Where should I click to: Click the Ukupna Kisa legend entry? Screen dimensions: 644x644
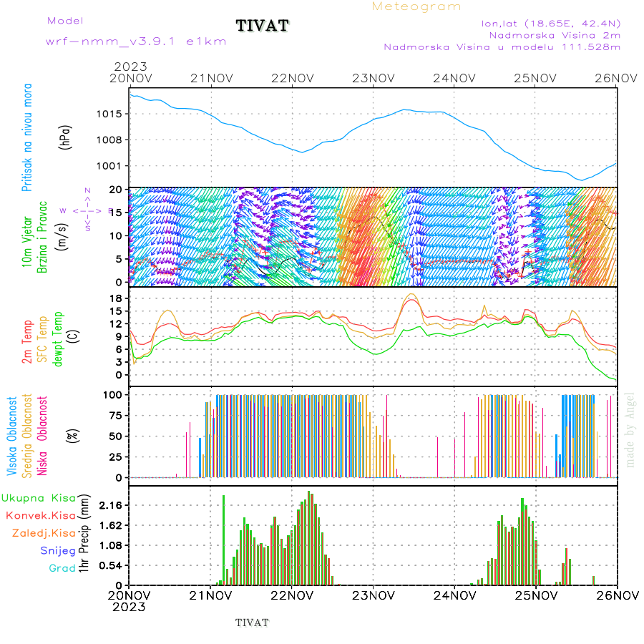[x=39, y=498]
